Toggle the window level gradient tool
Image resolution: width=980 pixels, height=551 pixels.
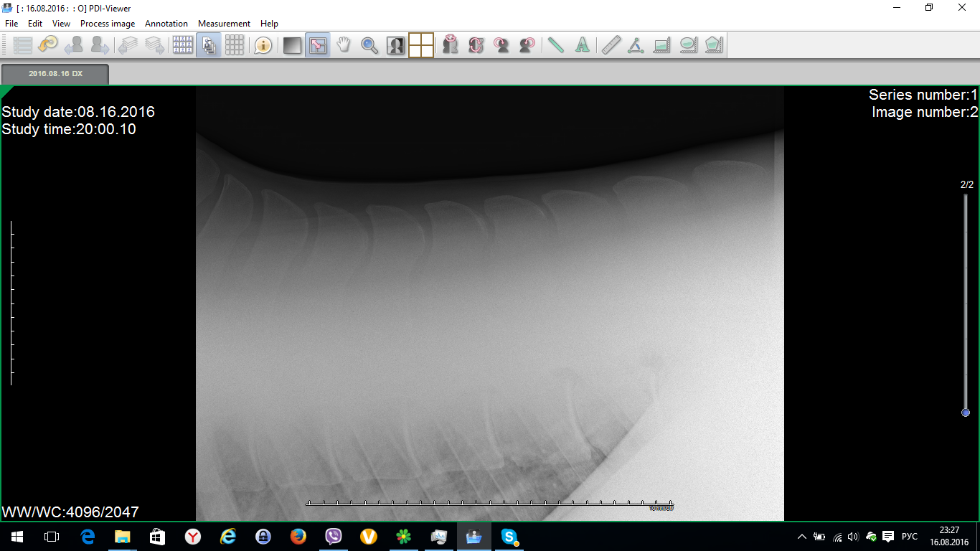tap(292, 46)
